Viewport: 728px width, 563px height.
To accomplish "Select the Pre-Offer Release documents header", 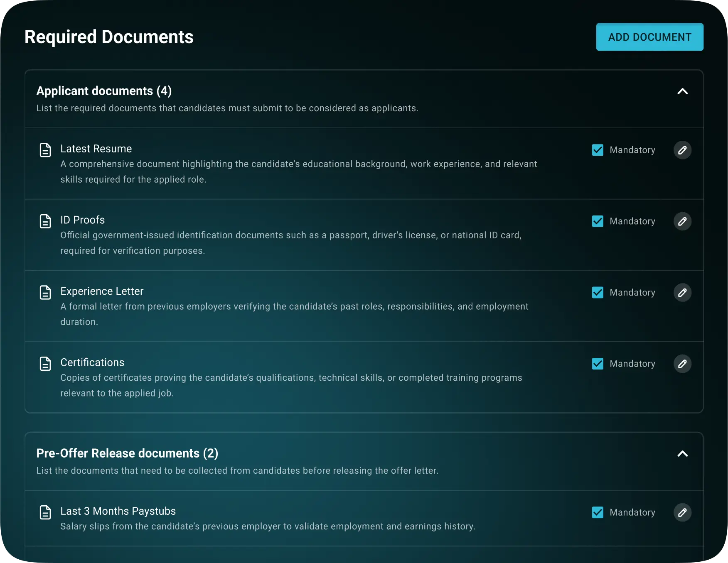I will (x=127, y=453).
